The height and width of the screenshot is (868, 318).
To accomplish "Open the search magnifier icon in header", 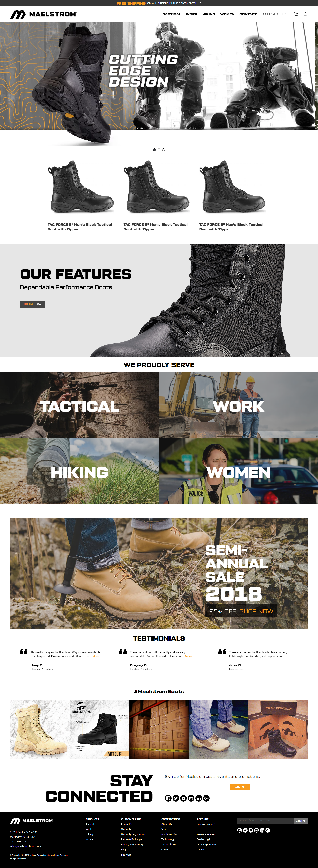I will coord(306,14).
